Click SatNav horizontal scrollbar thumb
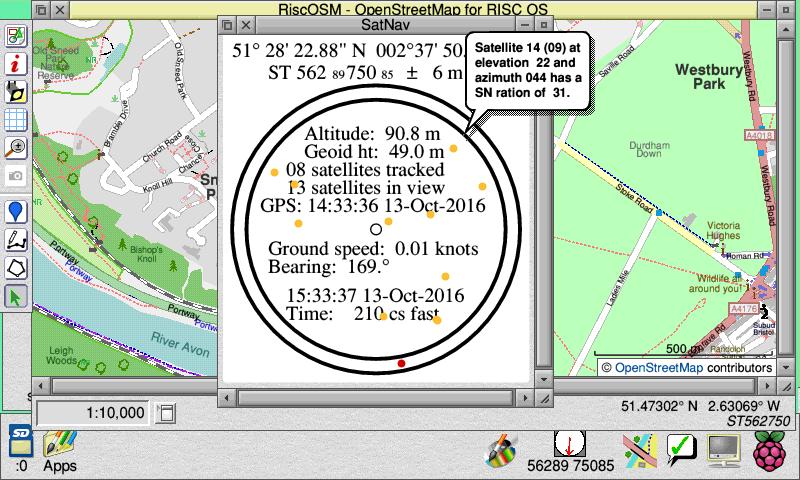 tap(376, 398)
